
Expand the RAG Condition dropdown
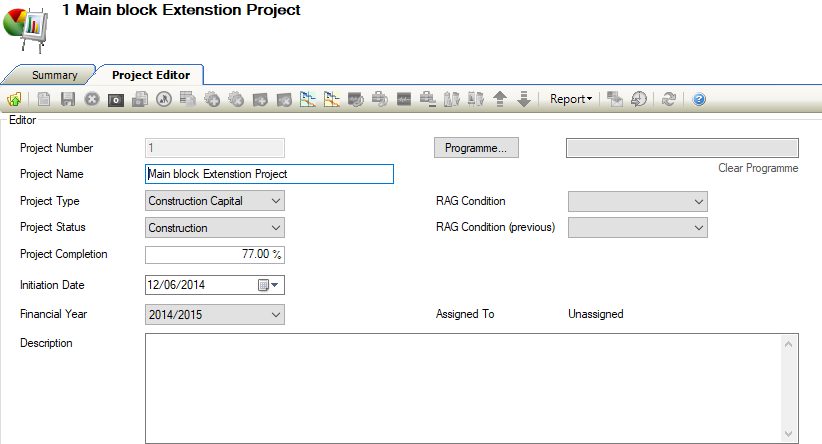click(698, 201)
